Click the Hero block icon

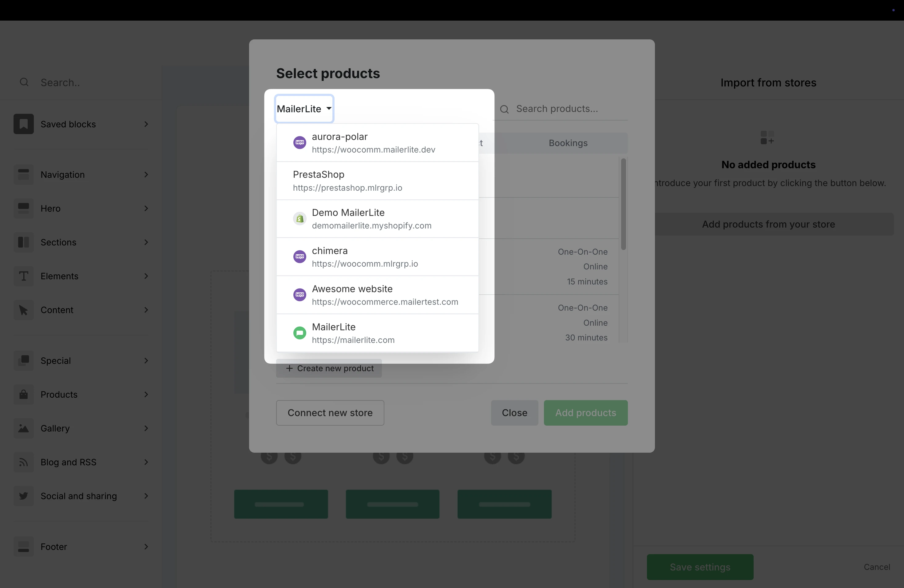tap(24, 209)
